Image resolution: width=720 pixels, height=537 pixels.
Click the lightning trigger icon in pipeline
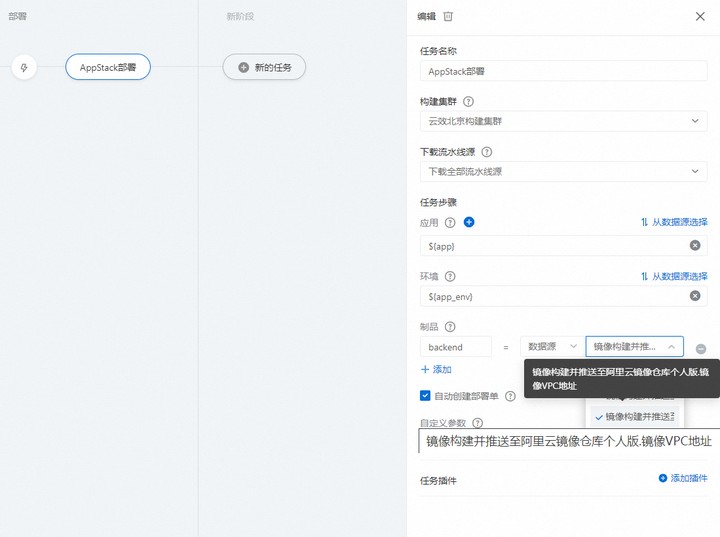(x=24, y=68)
